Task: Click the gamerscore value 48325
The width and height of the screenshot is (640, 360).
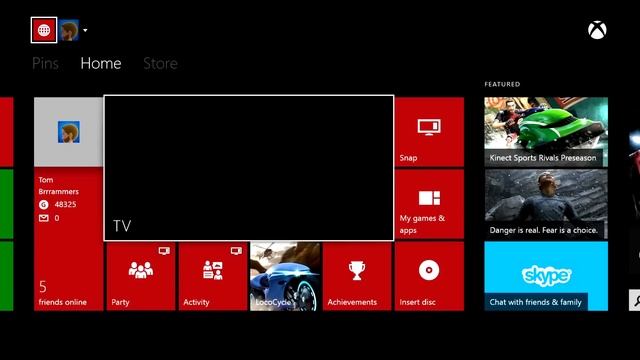Action: point(65,204)
